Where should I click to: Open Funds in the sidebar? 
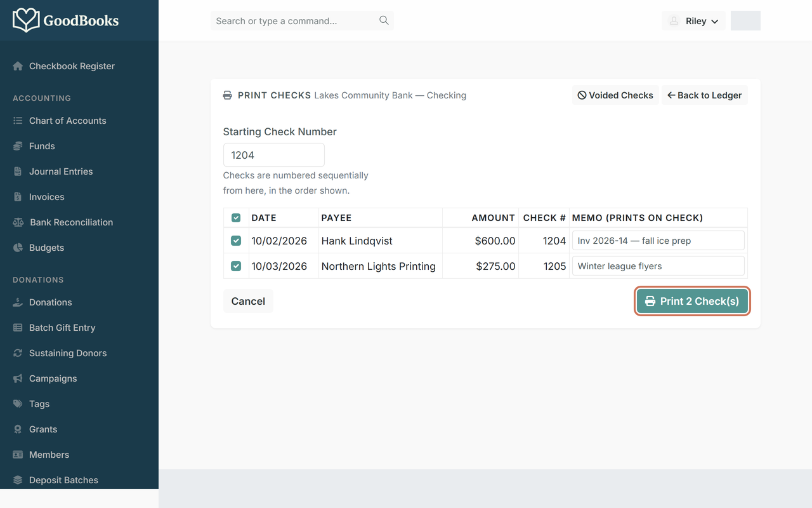coord(79,146)
